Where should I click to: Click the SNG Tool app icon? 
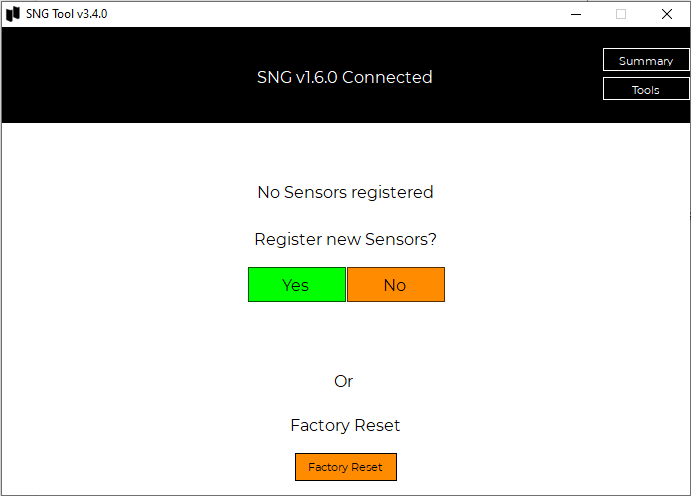(x=13, y=14)
